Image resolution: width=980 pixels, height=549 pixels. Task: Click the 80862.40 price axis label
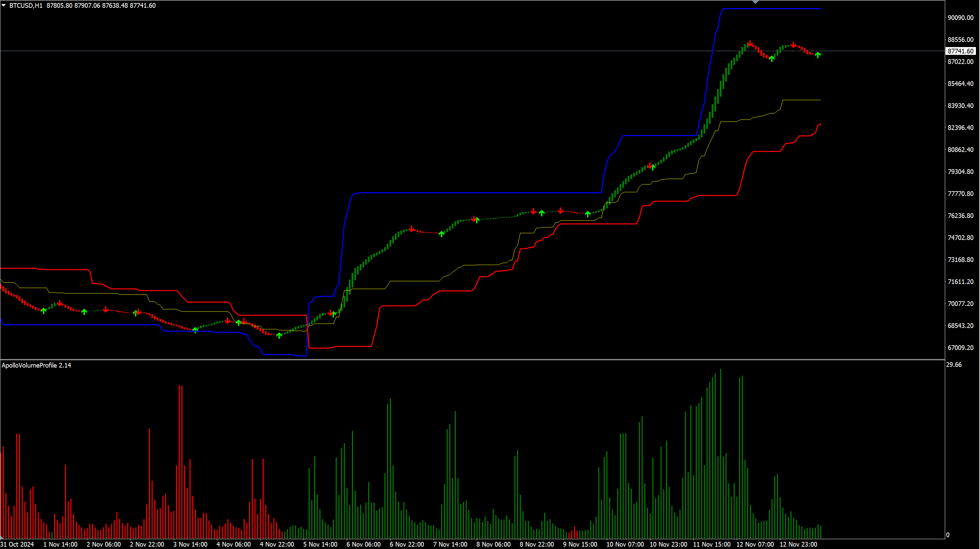point(960,150)
